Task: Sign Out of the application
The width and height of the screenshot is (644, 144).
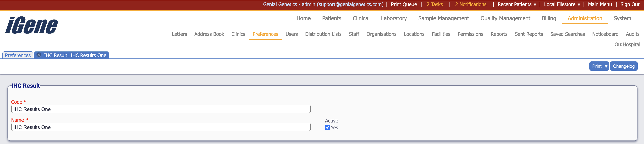Action: pyautogui.click(x=629, y=4)
